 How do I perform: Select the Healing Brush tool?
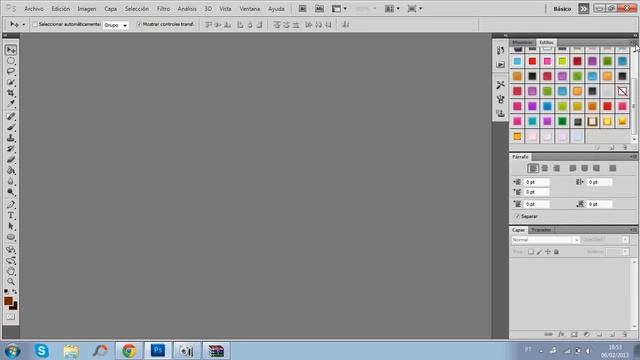point(11,116)
